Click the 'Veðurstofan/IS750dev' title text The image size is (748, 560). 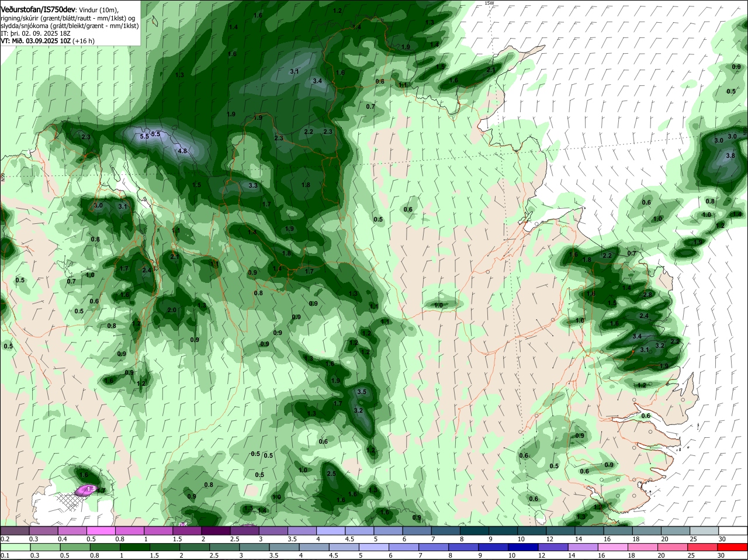point(38,10)
